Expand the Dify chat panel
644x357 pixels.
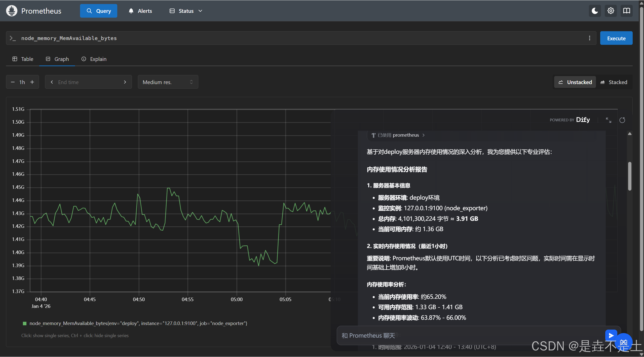pyautogui.click(x=608, y=120)
